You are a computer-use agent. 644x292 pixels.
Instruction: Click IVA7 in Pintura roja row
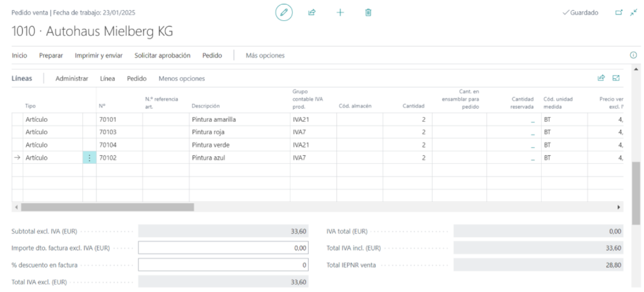[298, 132]
